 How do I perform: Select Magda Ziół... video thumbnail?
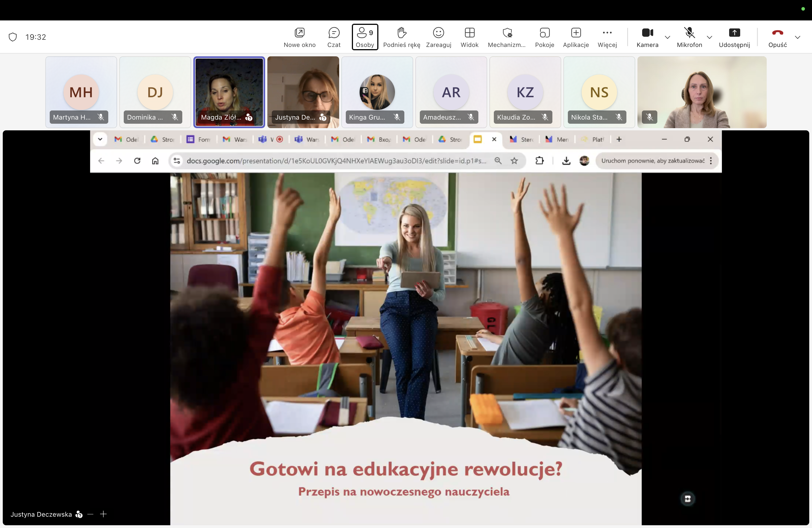click(229, 91)
